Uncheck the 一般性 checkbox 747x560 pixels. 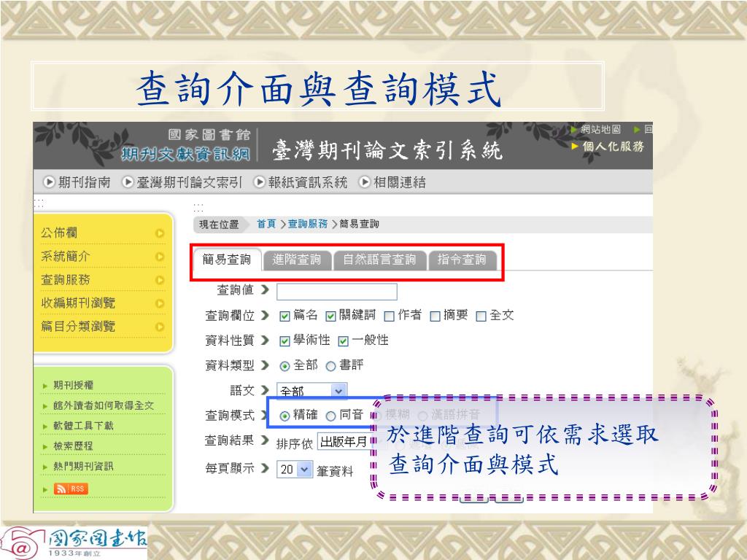point(343,341)
